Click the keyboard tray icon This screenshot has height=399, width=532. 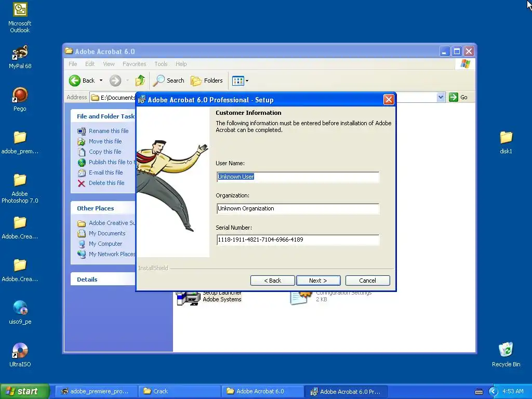tap(478, 392)
